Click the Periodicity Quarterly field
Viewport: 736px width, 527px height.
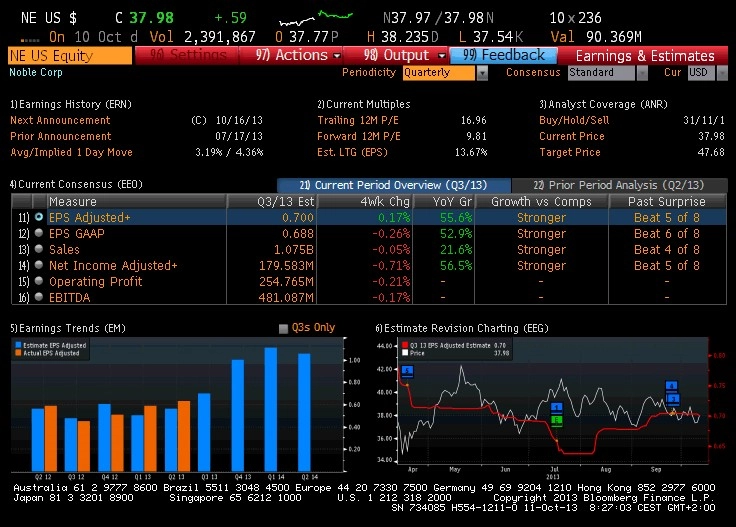click(439, 73)
